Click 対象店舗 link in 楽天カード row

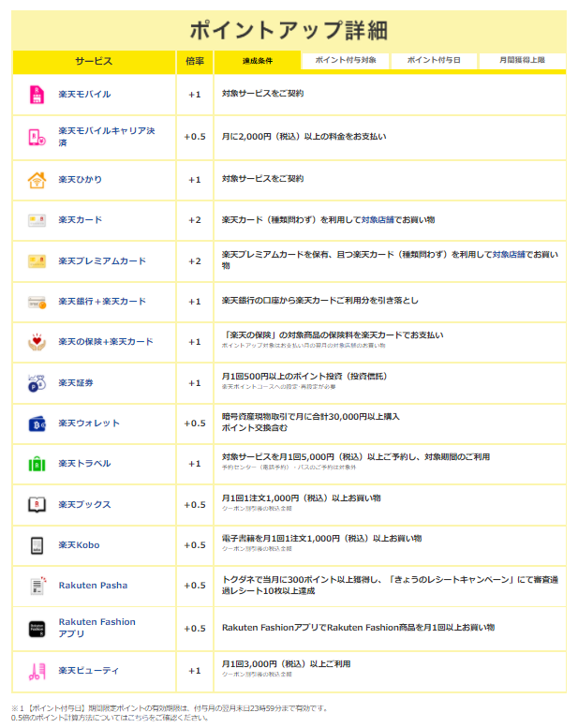[x=378, y=220]
